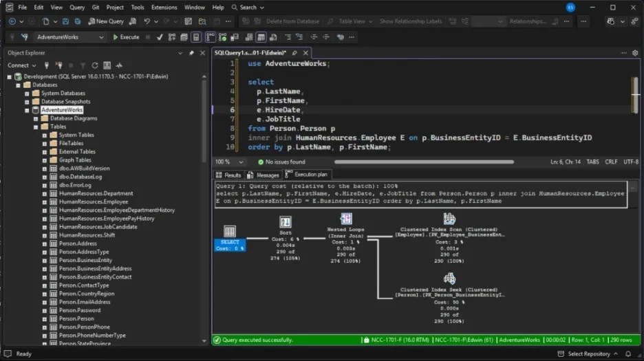Open the Git menu

(x=95, y=8)
